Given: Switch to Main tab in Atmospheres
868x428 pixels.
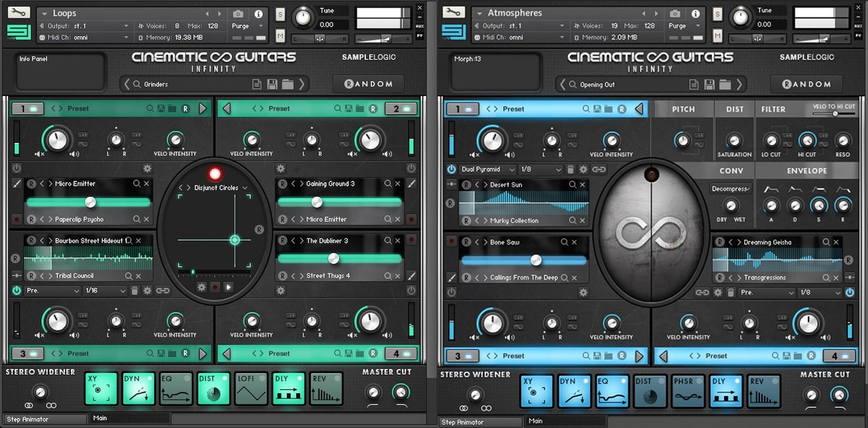Looking at the screenshot, I should point(566,421).
